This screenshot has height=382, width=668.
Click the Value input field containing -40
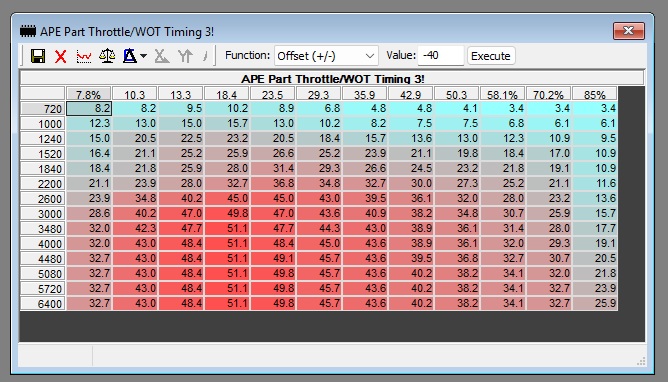coord(441,55)
